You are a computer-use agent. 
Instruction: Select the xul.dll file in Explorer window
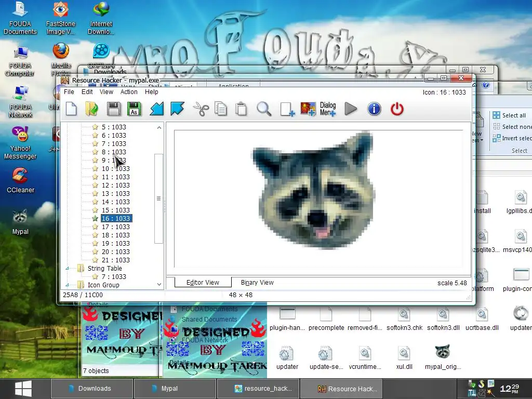pyautogui.click(x=404, y=357)
